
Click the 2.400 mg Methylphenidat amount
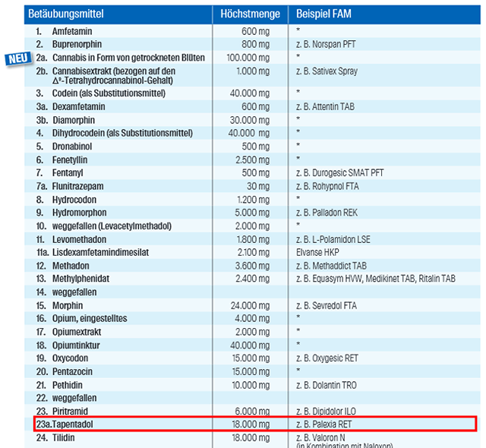pos(252,279)
